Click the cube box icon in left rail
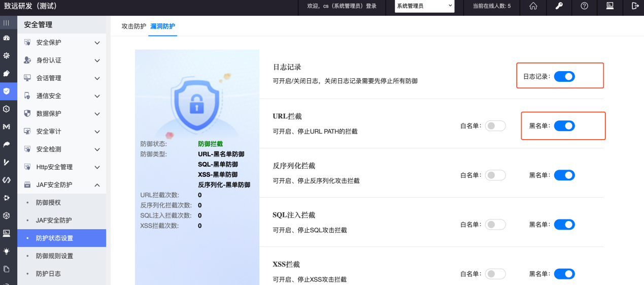 point(6,215)
